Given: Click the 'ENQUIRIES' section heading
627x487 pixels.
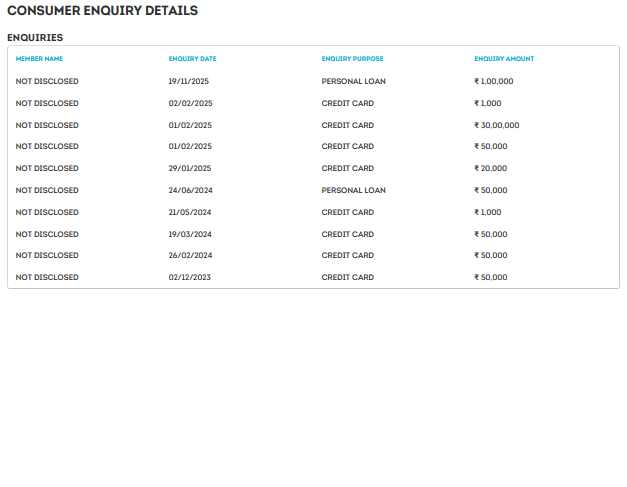Looking at the screenshot, I should point(35,38).
